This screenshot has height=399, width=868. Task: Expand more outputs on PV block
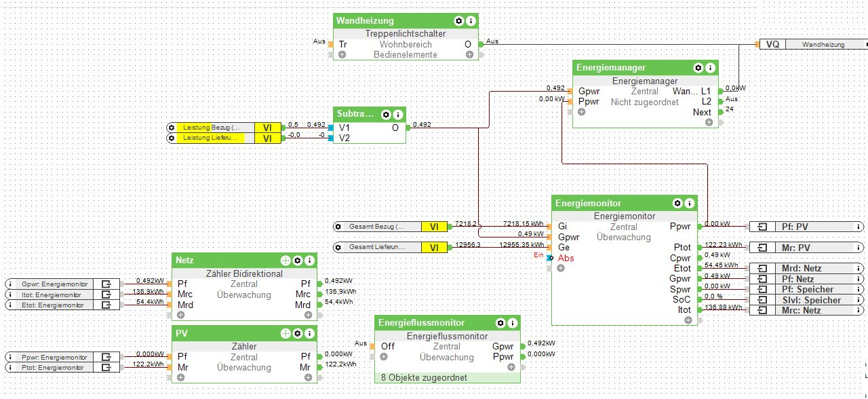pos(308,377)
